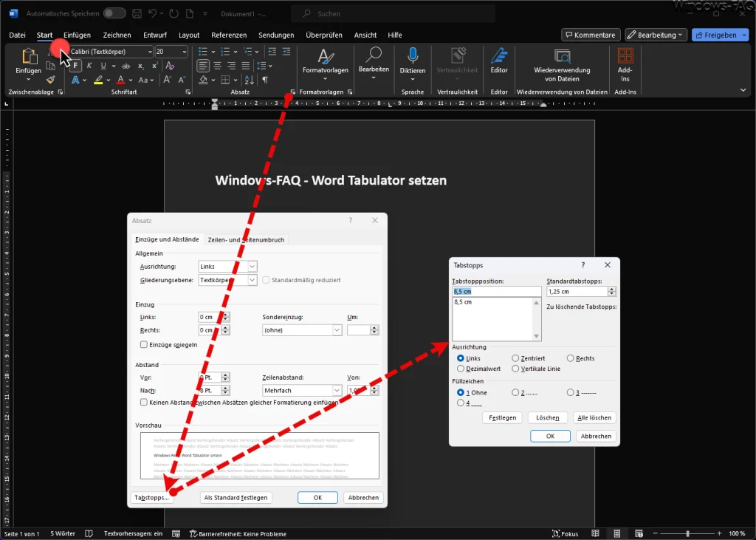Click Festlegen in the Tabstopps dialog

[502, 417]
